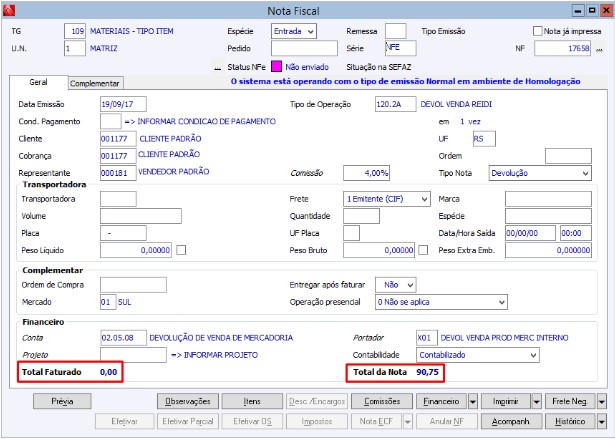Viewport: 615px width, 439px height.
Task: Click the ellipsis next to Status NFe
Action: click(x=217, y=68)
